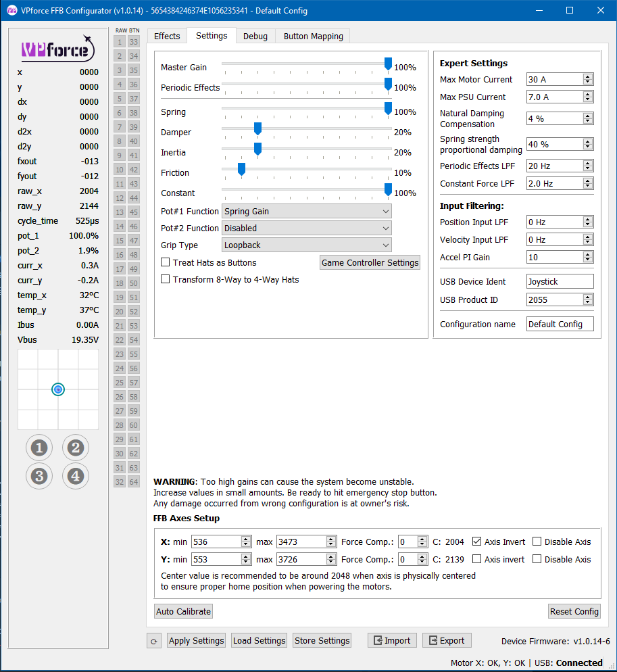Start Auto Calibrate
Screen dimensions: 617x672
point(183,611)
